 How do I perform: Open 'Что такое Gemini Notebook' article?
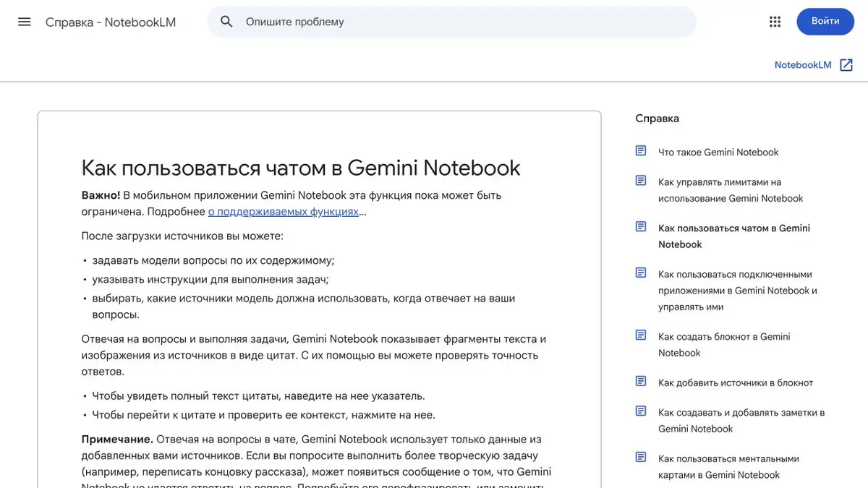718,152
